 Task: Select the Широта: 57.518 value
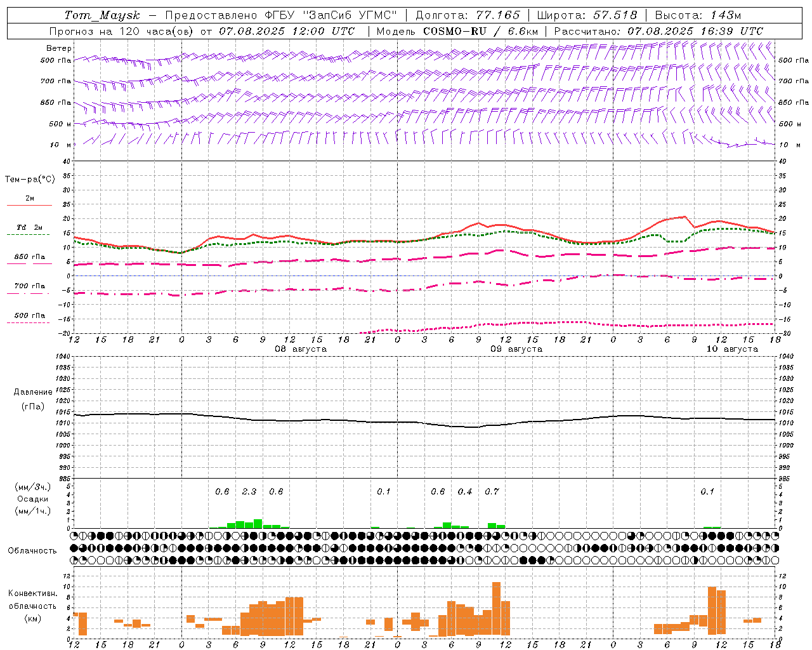587,15
